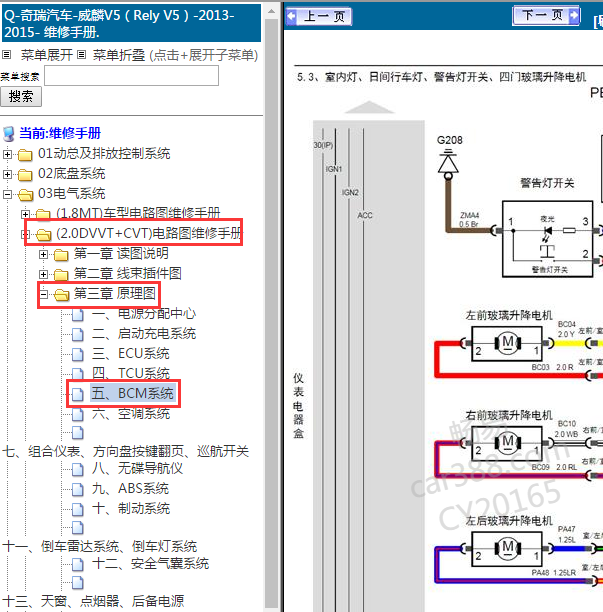Screen dimensions: 603x612
Task: Click document icon beside 十二、安全气囊系统
Action: click(78, 564)
